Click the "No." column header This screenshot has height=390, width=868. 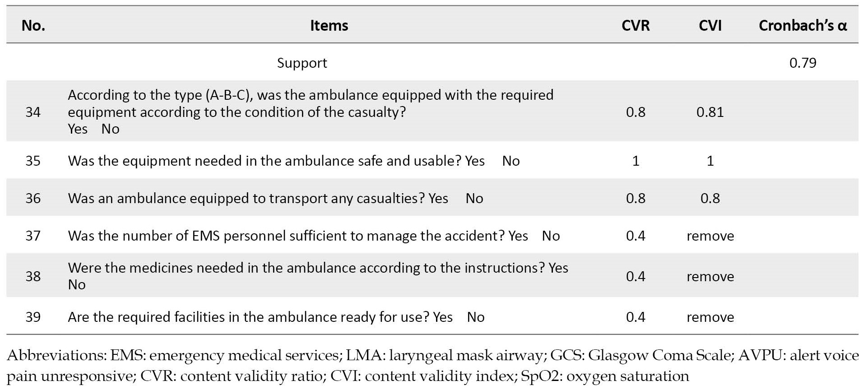pyautogui.click(x=33, y=26)
